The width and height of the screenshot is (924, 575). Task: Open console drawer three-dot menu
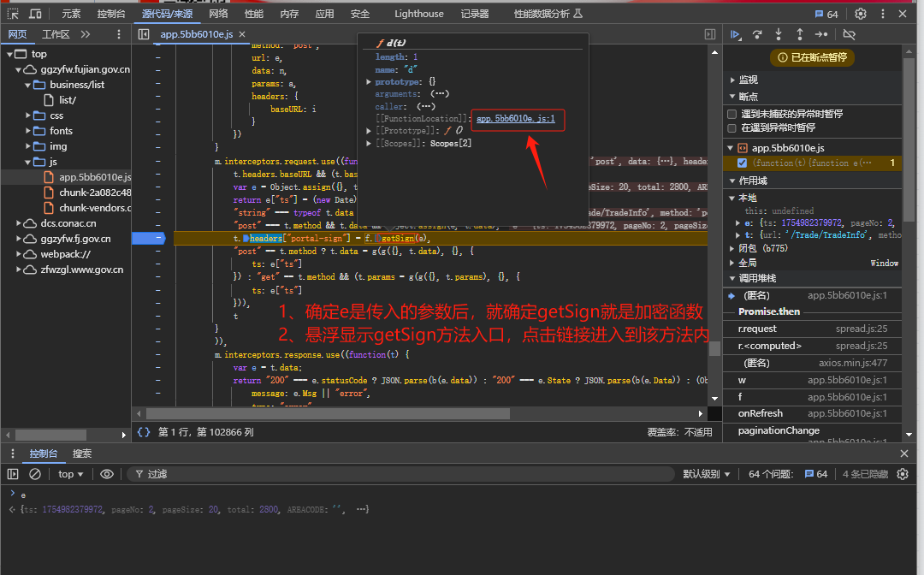click(12, 453)
